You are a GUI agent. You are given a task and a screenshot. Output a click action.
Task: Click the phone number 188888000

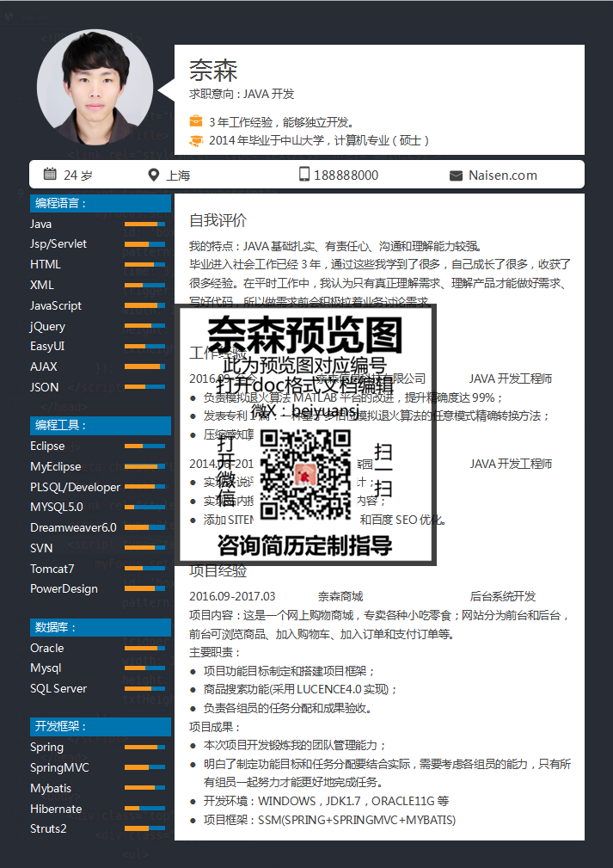pyautogui.click(x=346, y=175)
